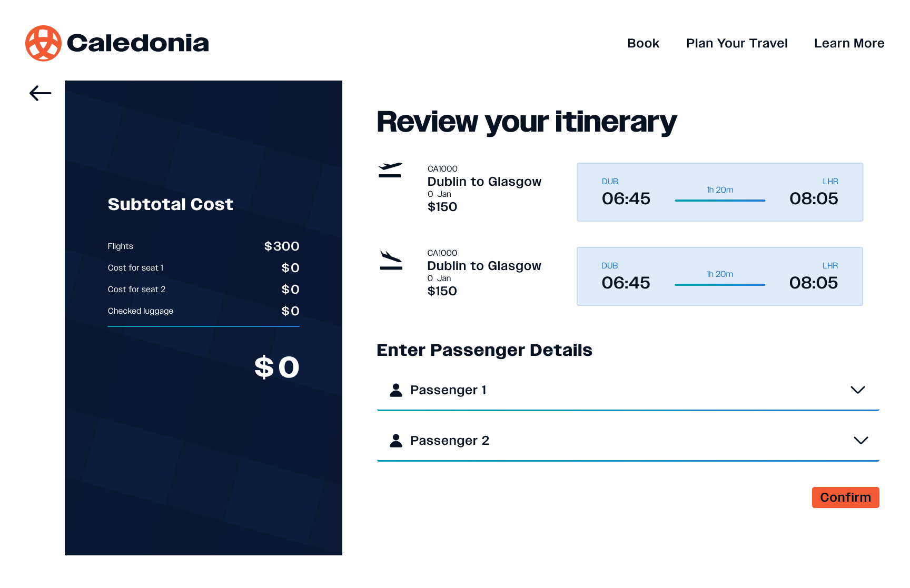Image resolution: width=910 pixels, height=588 pixels.
Task: Click the takeoff plane icon for first flight
Action: point(390,170)
